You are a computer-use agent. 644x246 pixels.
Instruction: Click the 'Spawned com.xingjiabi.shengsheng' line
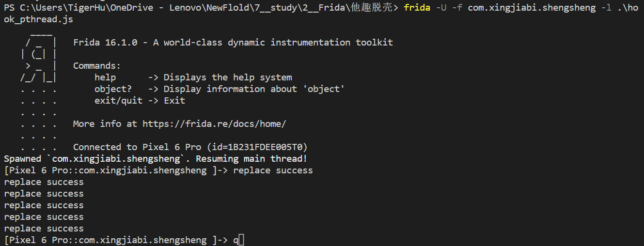(x=156, y=159)
